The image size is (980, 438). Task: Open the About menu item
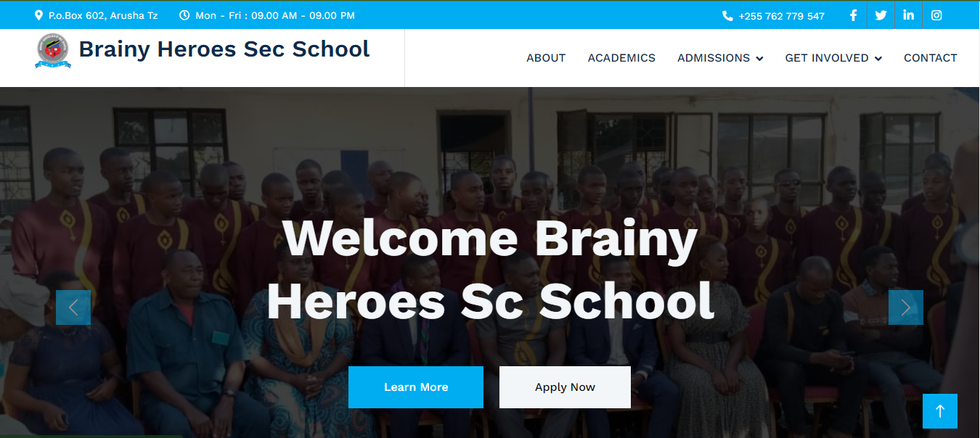(546, 58)
